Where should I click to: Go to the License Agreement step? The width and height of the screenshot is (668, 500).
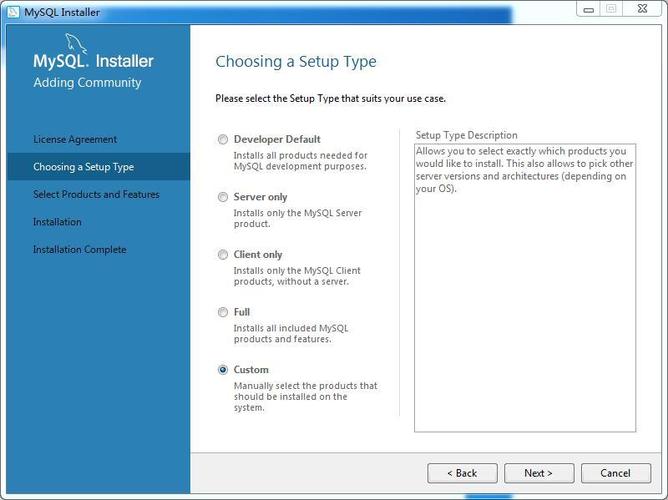[x=75, y=140]
